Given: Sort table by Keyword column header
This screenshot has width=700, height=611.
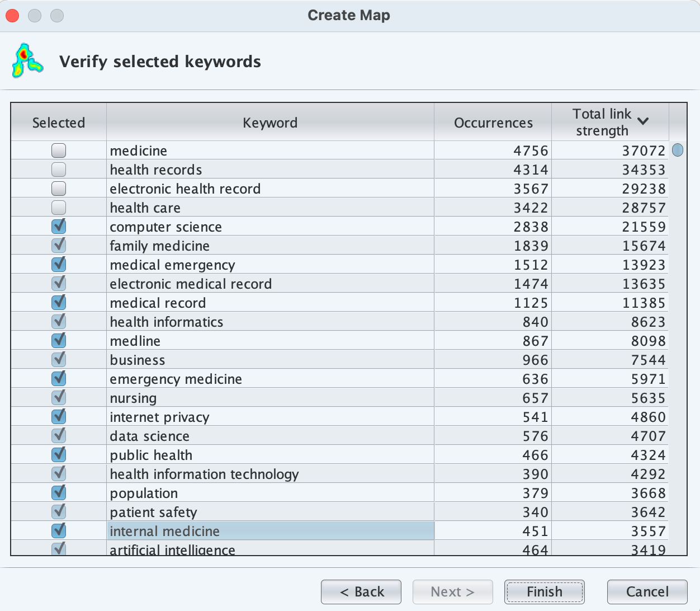Looking at the screenshot, I should tap(269, 123).
